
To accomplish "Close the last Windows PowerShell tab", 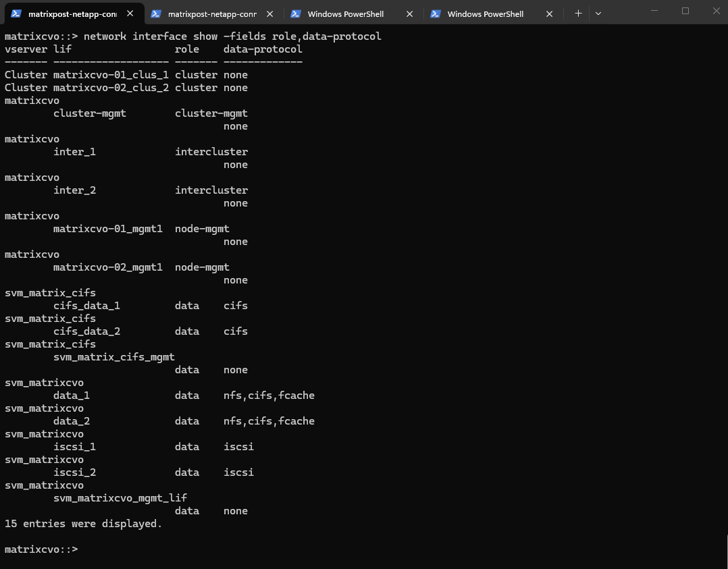I will coord(550,13).
